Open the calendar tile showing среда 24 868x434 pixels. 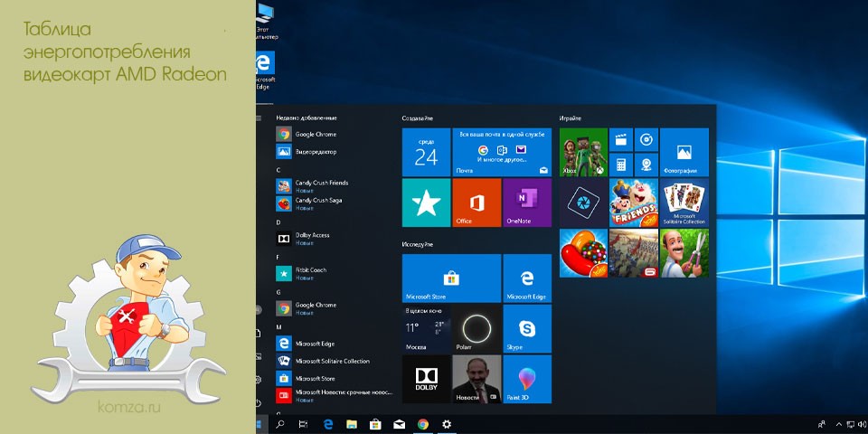[x=426, y=152]
